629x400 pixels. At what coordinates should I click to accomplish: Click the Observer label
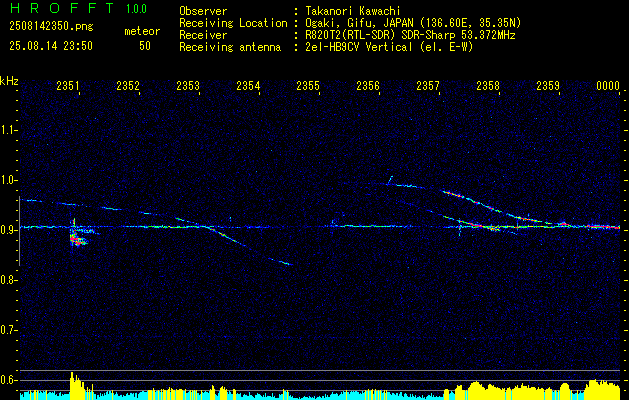[203, 11]
